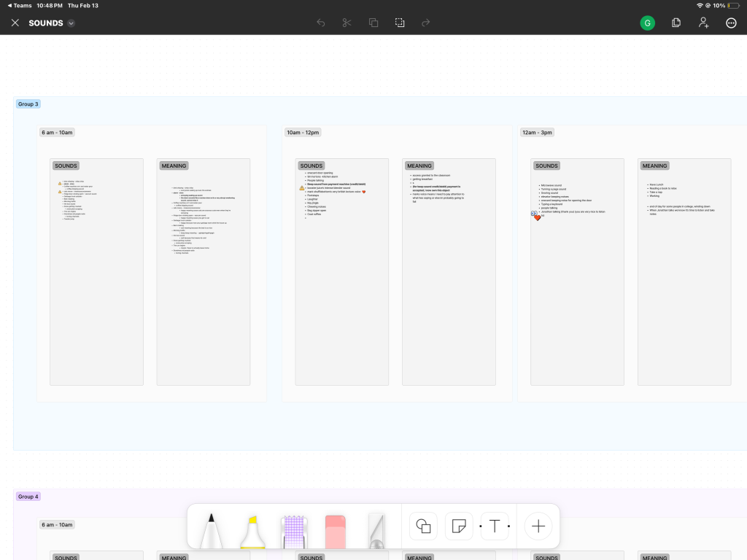
Task: Click the scissors cut icon
Action: [x=347, y=23]
